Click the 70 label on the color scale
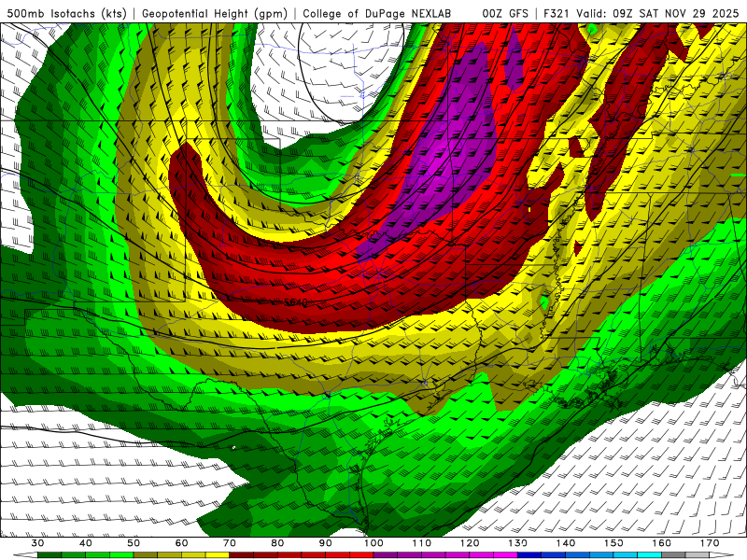Viewport: 747px width, 560px height. [x=230, y=543]
